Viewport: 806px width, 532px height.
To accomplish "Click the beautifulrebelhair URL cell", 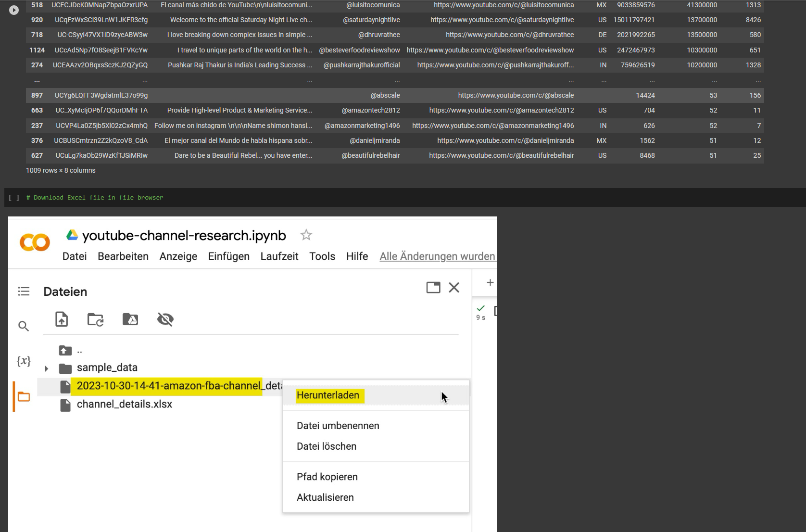I will 502,155.
